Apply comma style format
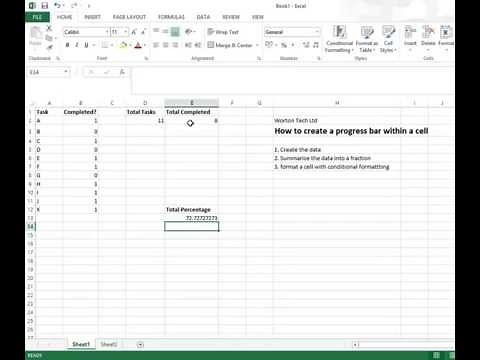480x360 pixels. (x=293, y=45)
